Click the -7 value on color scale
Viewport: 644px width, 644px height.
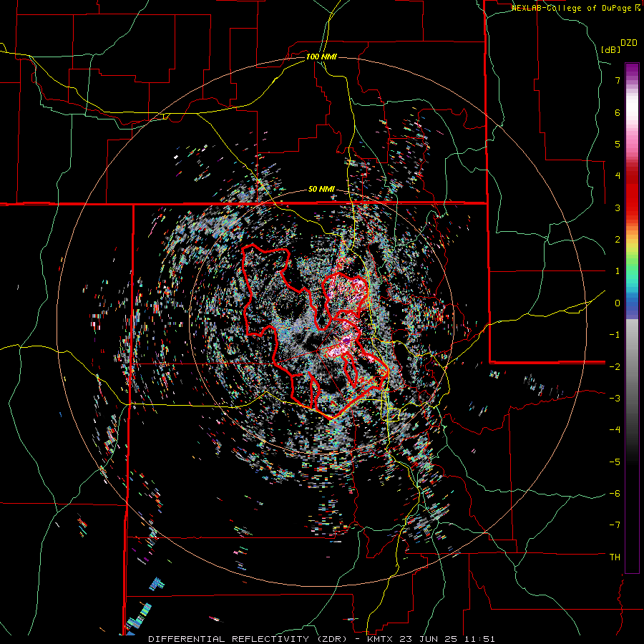[x=615, y=525]
